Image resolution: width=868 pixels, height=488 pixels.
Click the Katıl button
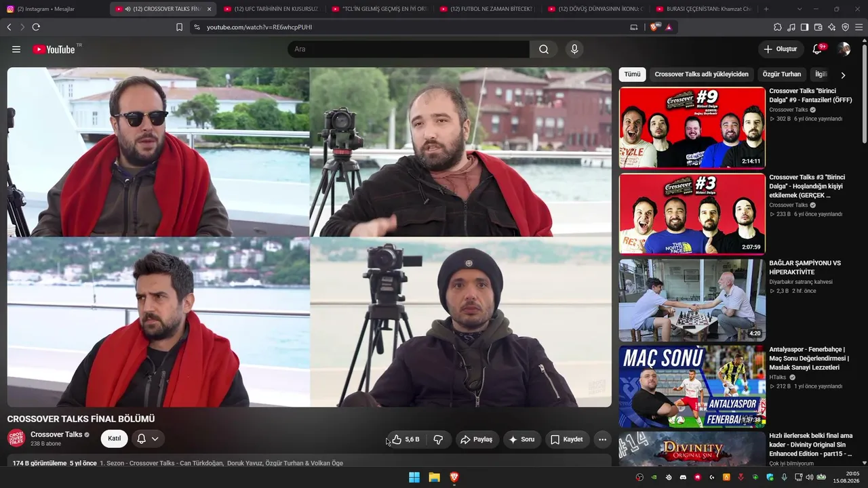coord(115,439)
